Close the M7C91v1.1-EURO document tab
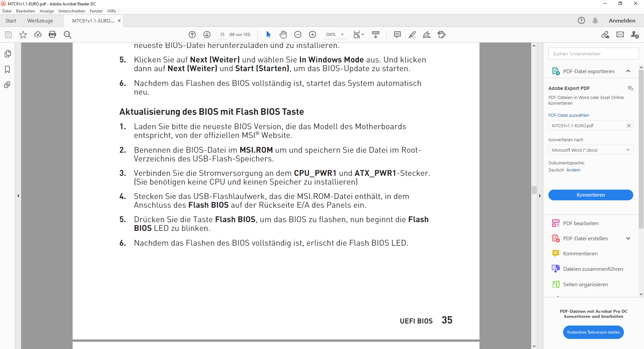This screenshot has width=644, height=349. click(119, 21)
